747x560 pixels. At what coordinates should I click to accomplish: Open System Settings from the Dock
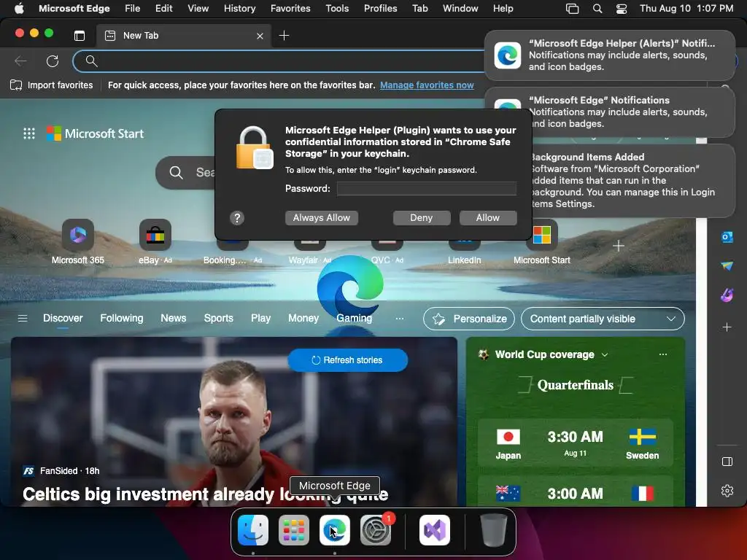click(376, 530)
